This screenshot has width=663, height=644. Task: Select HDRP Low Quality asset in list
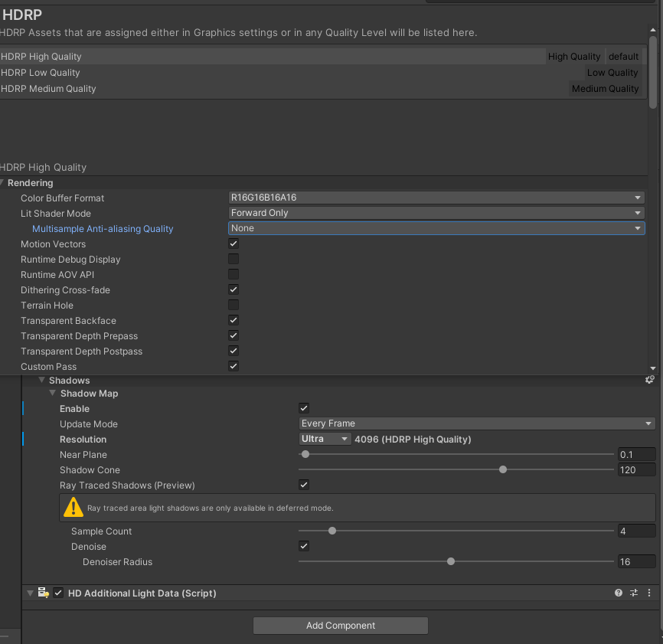click(x=41, y=73)
